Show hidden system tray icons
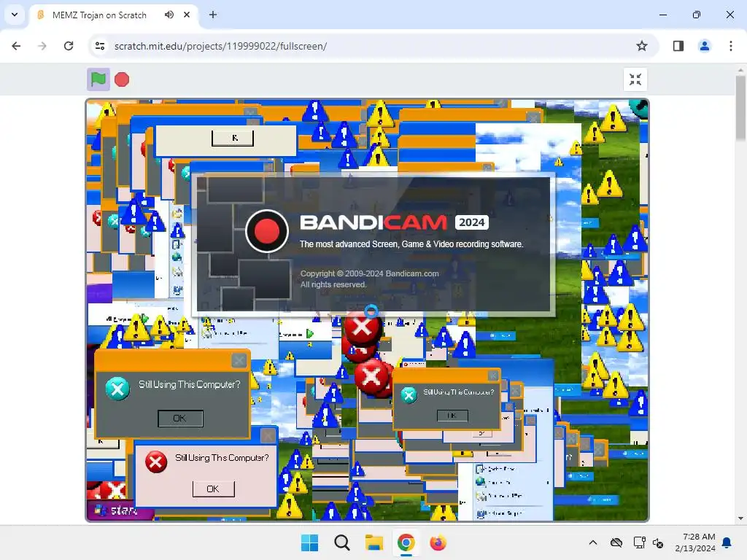747x560 pixels. pyautogui.click(x=592, y=542)
